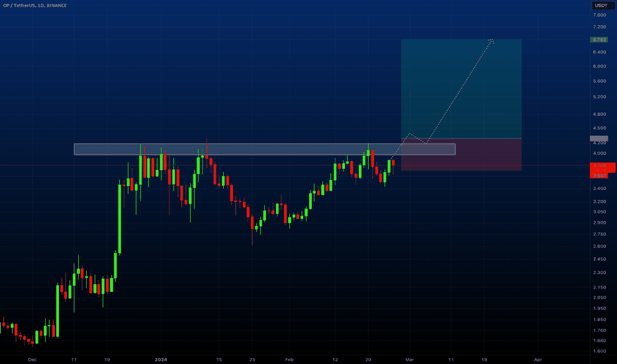Click the Dec label on time axis
This screenshot has width=617, height=364.
point(32,359)
